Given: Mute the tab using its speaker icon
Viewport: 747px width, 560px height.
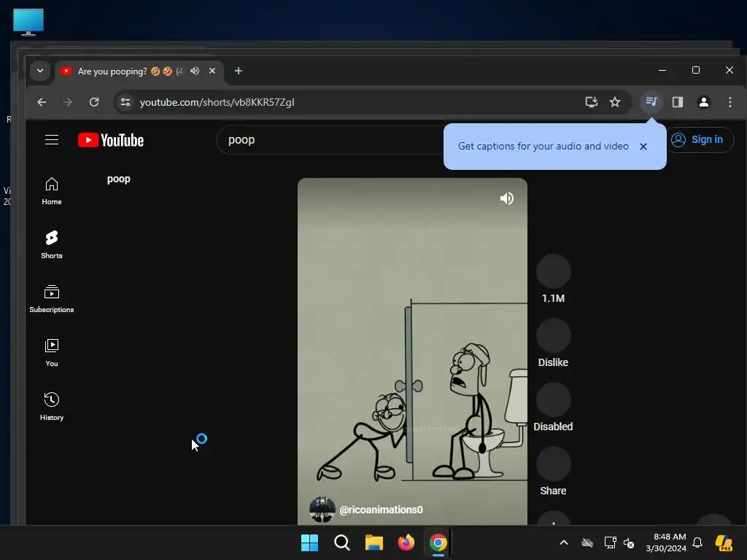Looking at the screenshot, I should 194,71.
